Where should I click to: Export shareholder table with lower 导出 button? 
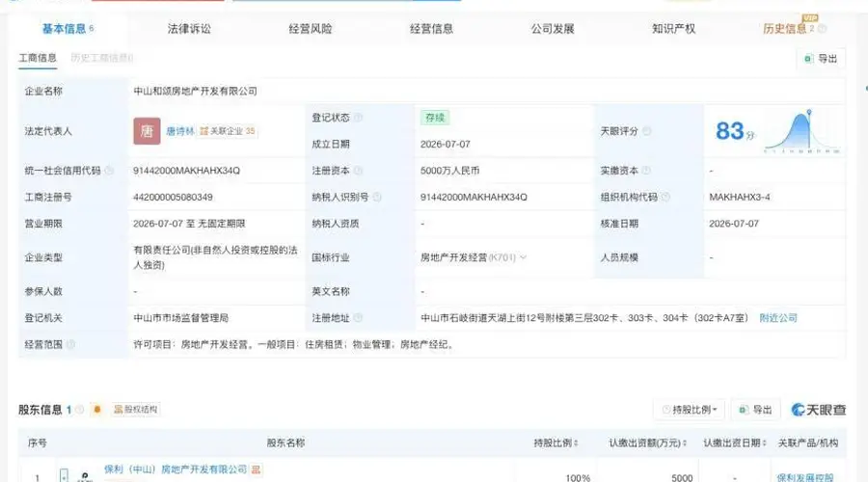click(x=756, y=410)
